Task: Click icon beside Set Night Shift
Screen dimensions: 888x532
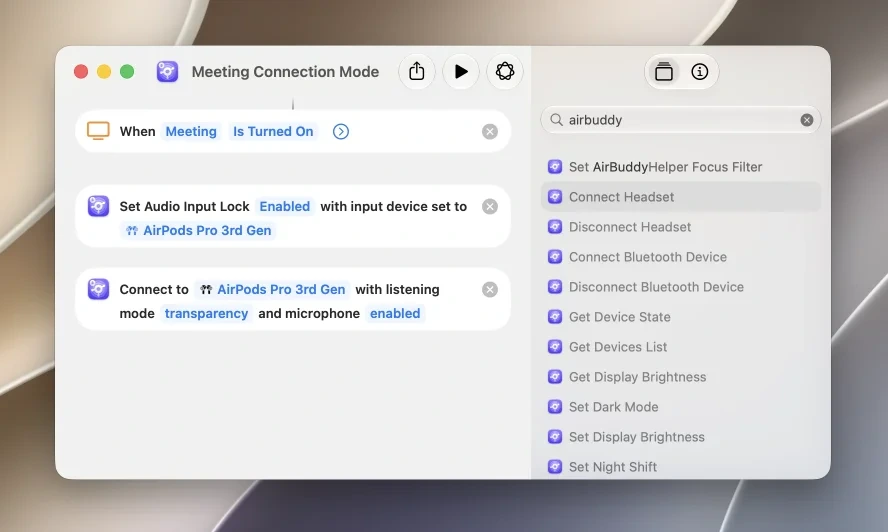Action: (555, 467)
